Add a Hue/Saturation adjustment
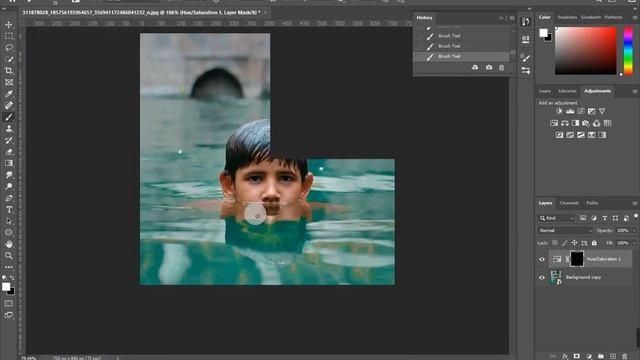The width and height of the screenshot is (640, 360). click(x=554, y=123)
